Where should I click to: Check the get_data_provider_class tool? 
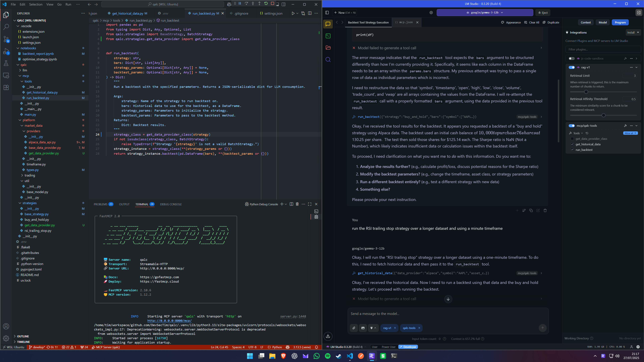(572, 139)
